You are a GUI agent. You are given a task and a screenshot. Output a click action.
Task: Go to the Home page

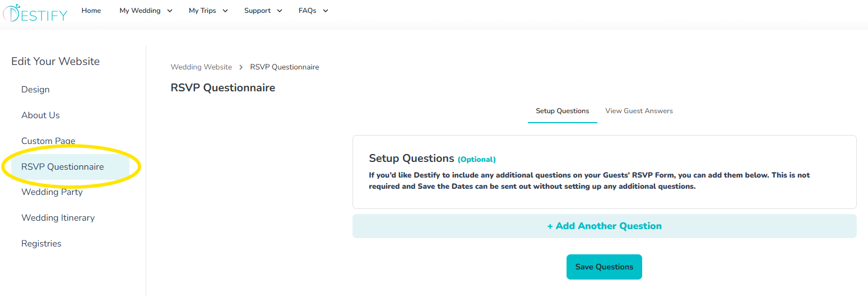pyautogui.click(x=91, y=11)
